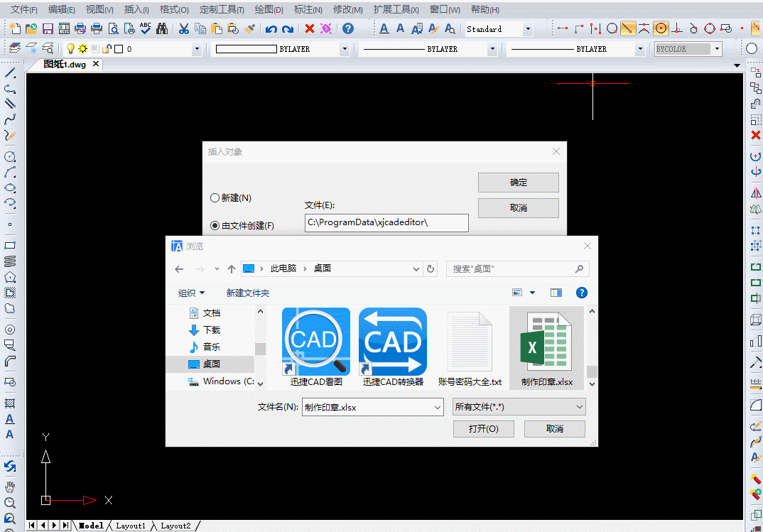The image size is (763, 532).
Task: Select the 由文件创建(F) radio button
Action: coord(215,225)
